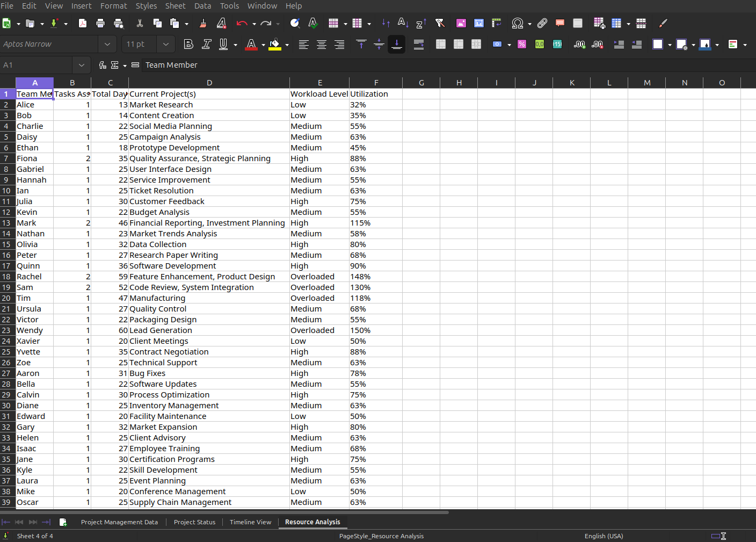Screen dimensions: 756x542
Task: Click the Clone Formatting paintbrush
Action: pos(203,23)
